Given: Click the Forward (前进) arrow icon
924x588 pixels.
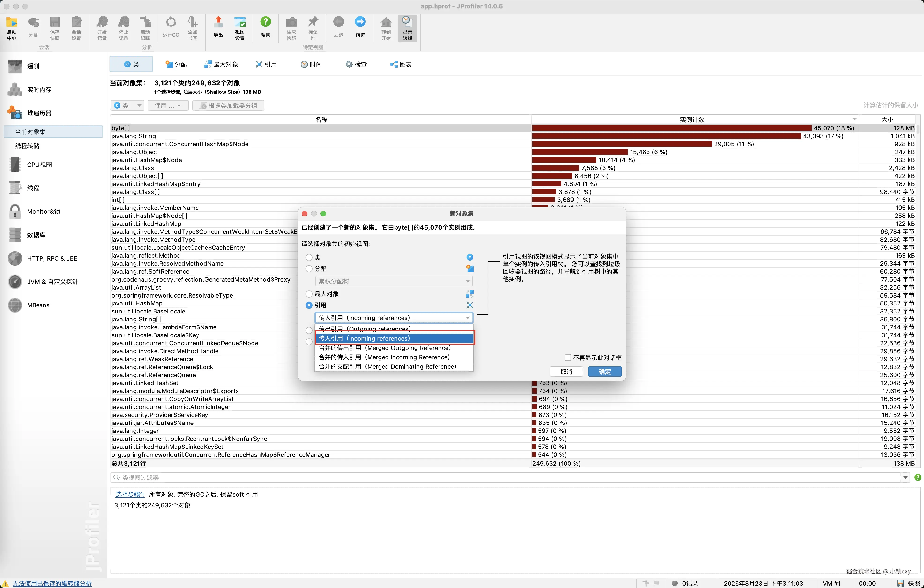Looking at the screenshot, I should [360, 27].
